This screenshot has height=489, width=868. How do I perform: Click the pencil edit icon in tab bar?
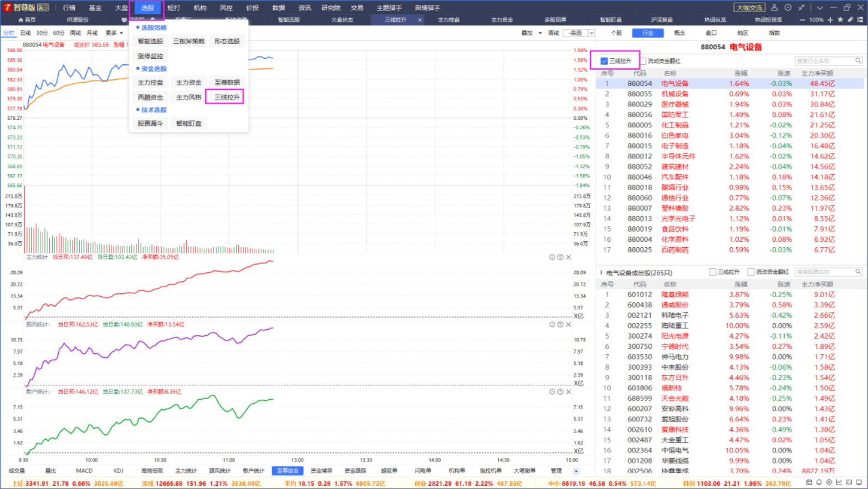pos(850,19)
